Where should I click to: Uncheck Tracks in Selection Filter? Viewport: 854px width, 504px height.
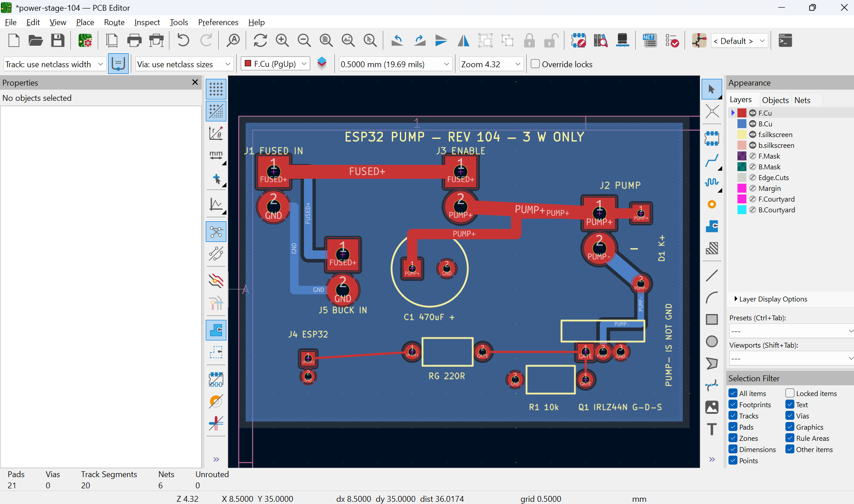coord(733,416)
